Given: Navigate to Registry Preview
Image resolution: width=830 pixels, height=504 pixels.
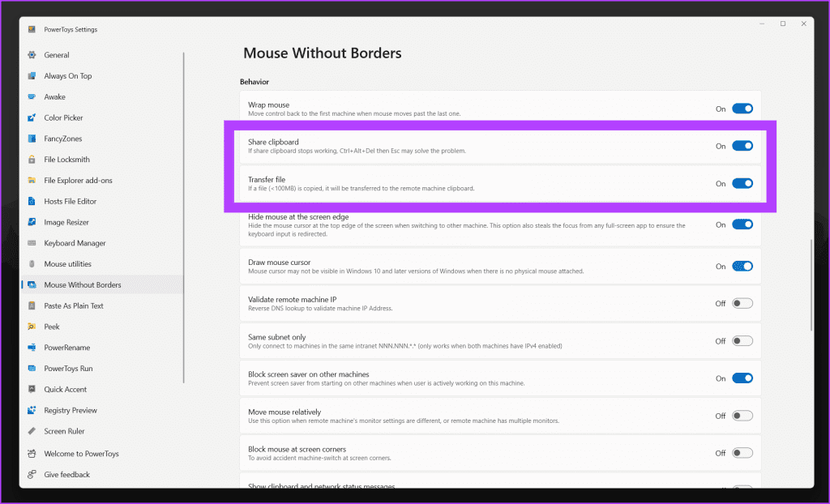Looking at the screenshot, I should pos(102,410).
